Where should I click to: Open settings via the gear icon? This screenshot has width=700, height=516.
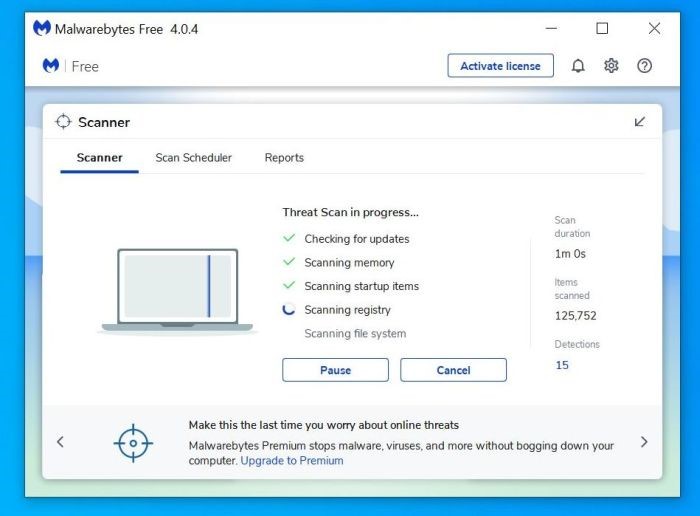click(611, 66)
